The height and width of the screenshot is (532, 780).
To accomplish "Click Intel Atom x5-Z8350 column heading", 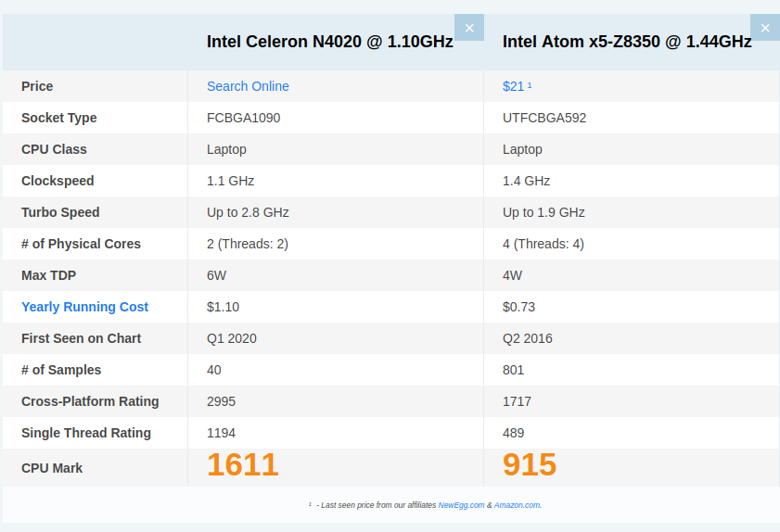I will click(627, 42).
